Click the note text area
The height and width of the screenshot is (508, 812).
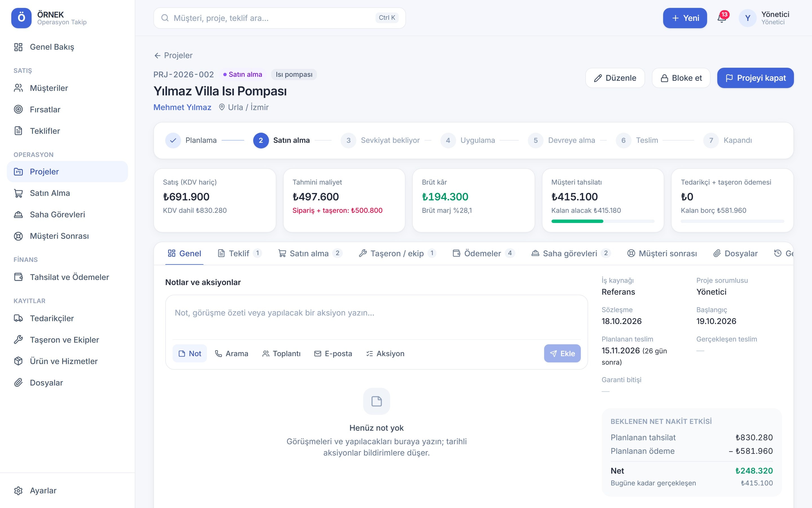(x=376, y=318)
